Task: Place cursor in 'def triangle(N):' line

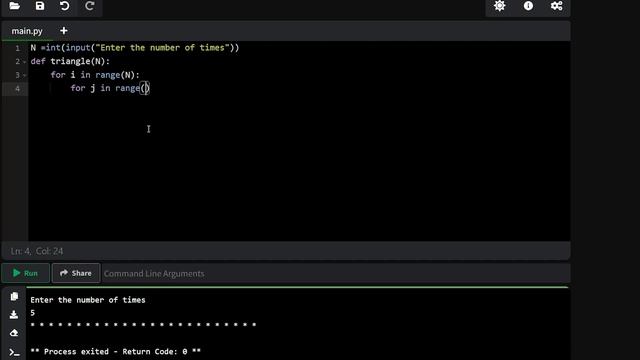Action: [x=70, y=61]
